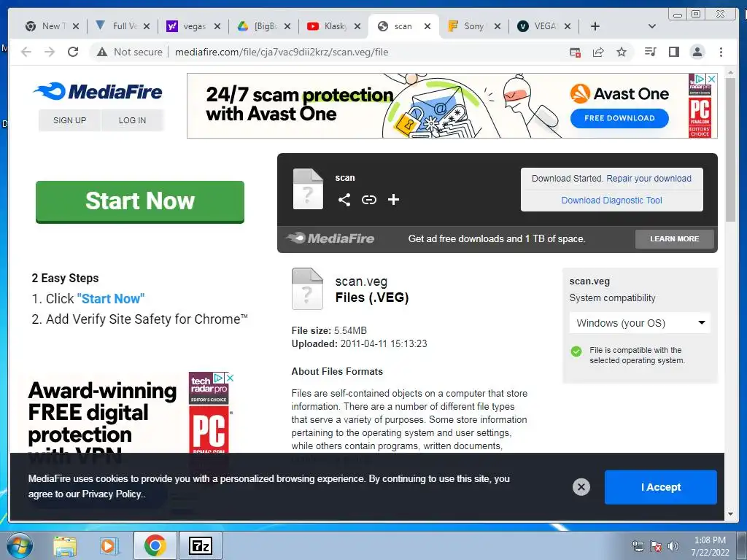Click the page vertical scrollbar thumb
This screenshot has height=560, width=747.
(731, 149)
